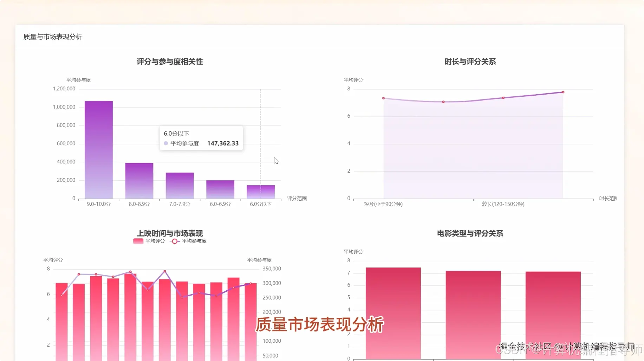Viewport: 644px width, 361px height.
Task: Click the 时长与评分关系 chart title
Action: click(470, 62)
